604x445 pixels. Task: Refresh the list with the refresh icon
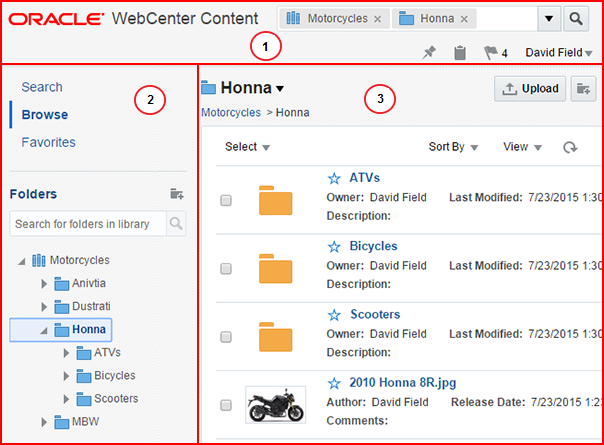[570, 147]
